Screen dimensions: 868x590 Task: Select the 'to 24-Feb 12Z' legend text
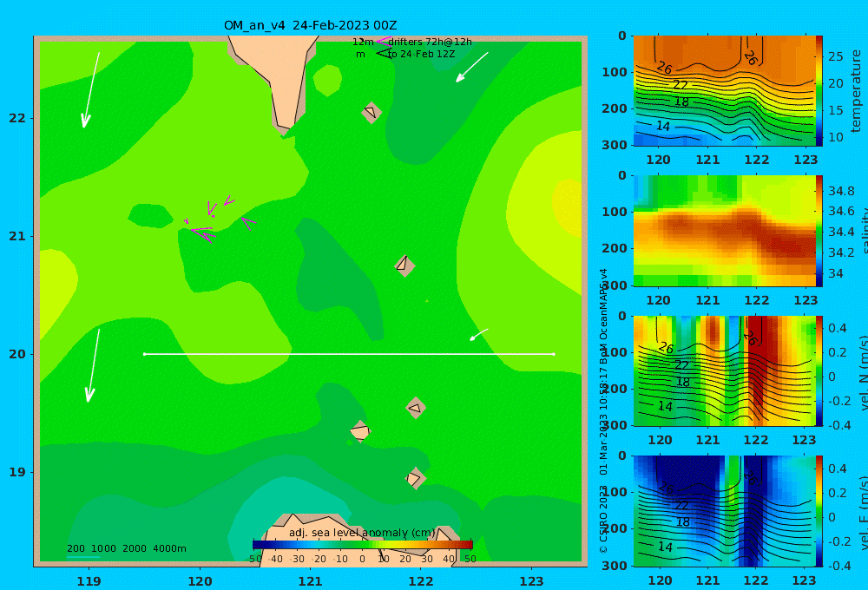tap(421, 55)
